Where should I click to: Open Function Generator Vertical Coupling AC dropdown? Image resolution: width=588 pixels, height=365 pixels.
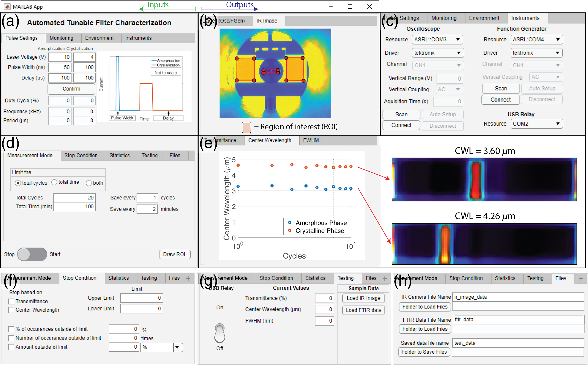546,77
